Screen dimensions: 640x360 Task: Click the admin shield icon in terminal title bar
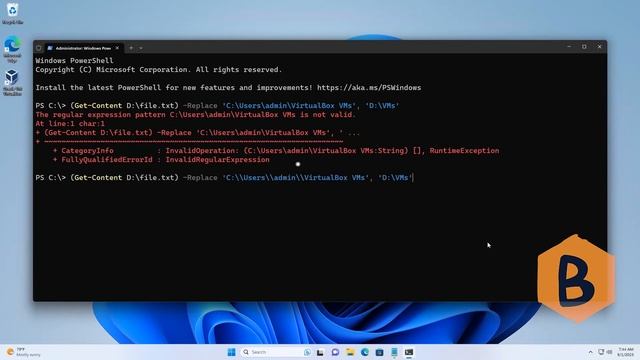[x=39, y=48]
